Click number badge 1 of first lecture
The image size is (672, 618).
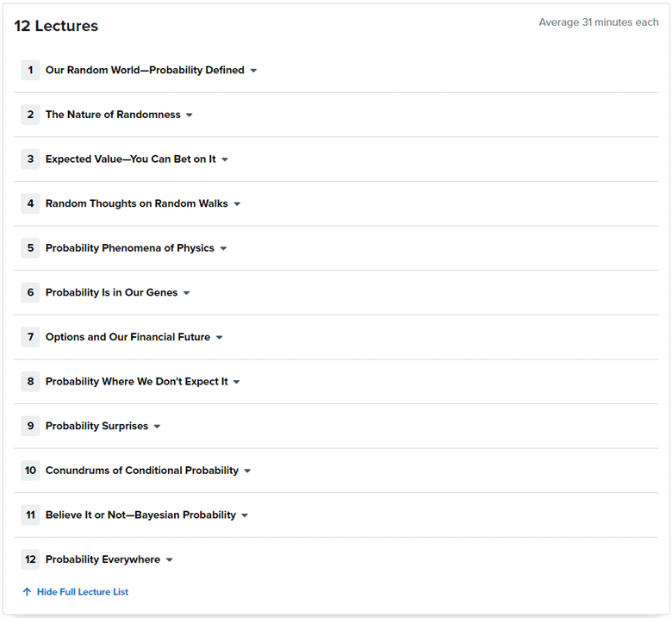coord(30,70)
